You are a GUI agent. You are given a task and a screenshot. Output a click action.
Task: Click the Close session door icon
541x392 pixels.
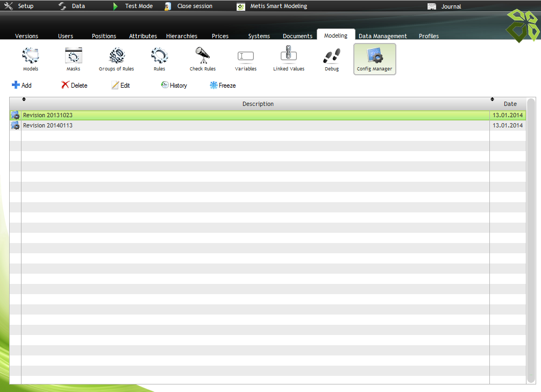(x=168, y=6)
